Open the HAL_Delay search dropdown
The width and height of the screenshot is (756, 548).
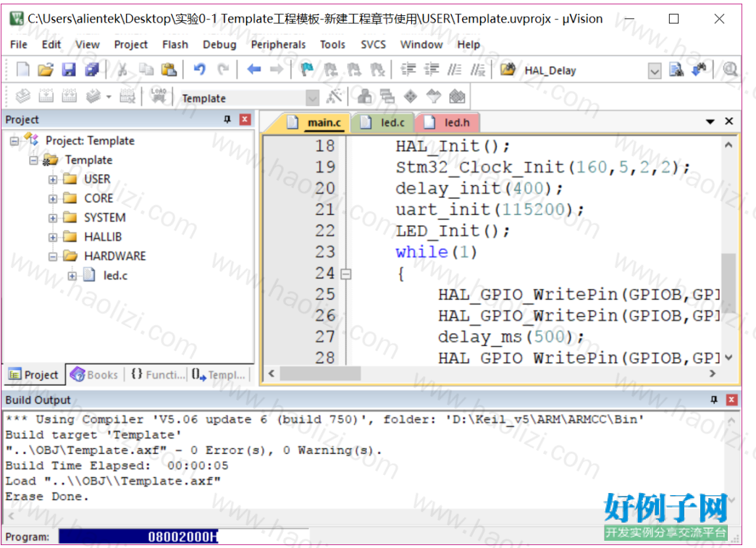(655, 72)
